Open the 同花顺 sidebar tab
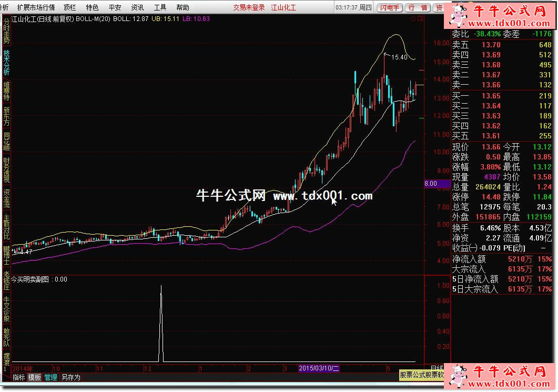 coord(6,141)
